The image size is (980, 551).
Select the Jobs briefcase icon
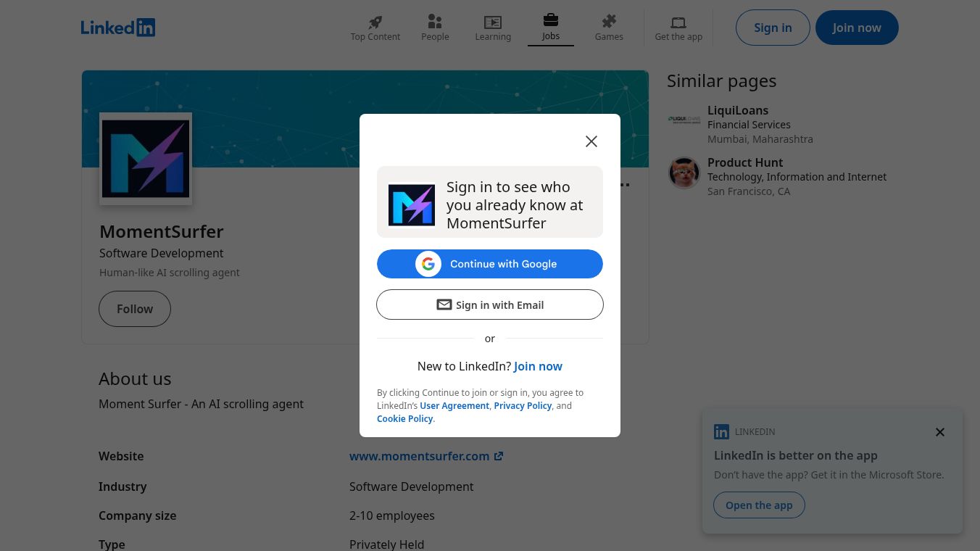click(x=551, y=20)
